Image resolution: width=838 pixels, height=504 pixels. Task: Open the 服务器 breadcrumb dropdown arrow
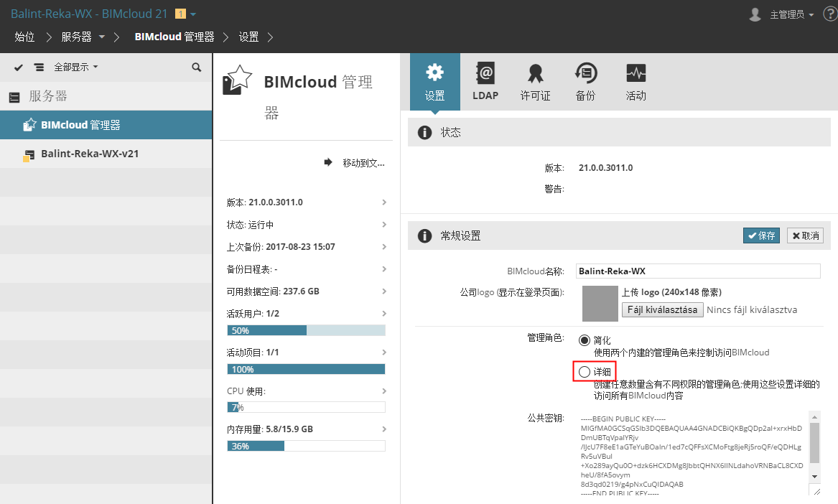[101, 37]
